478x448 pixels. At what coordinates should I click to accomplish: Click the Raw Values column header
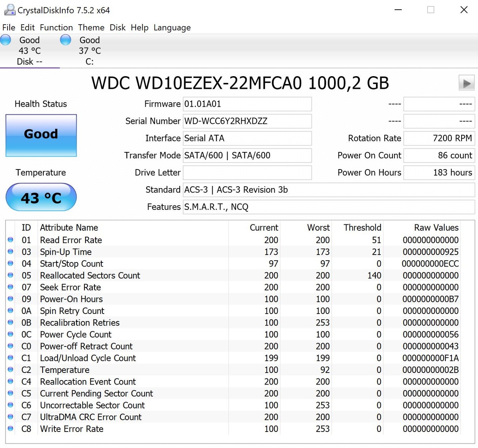click(x=436, y=227)
